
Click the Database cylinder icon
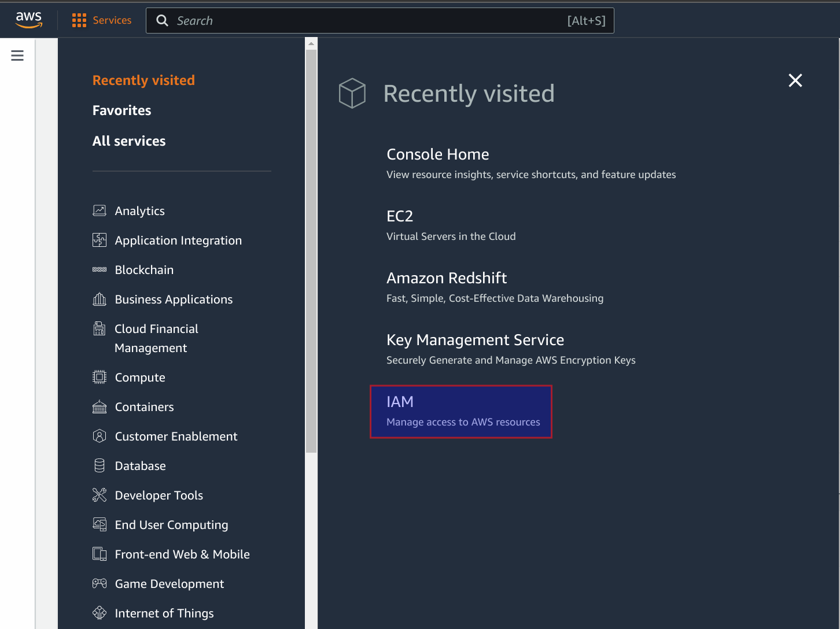point(100,465)
